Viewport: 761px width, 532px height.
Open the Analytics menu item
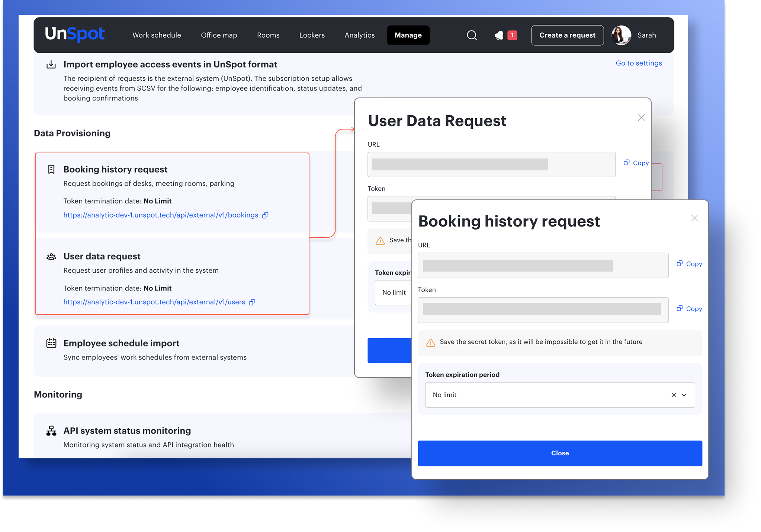359,35
